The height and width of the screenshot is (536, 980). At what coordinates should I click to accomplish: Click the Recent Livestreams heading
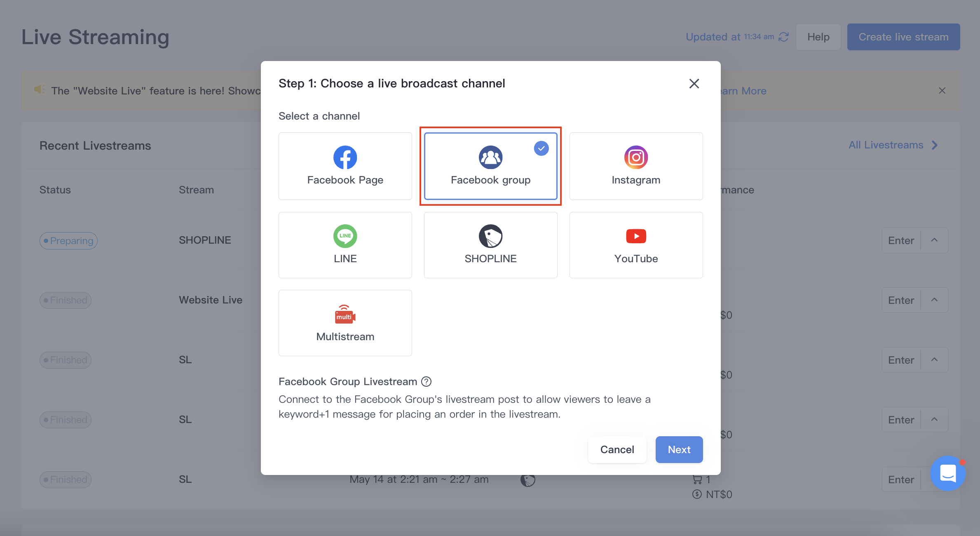tap(95, 146)
